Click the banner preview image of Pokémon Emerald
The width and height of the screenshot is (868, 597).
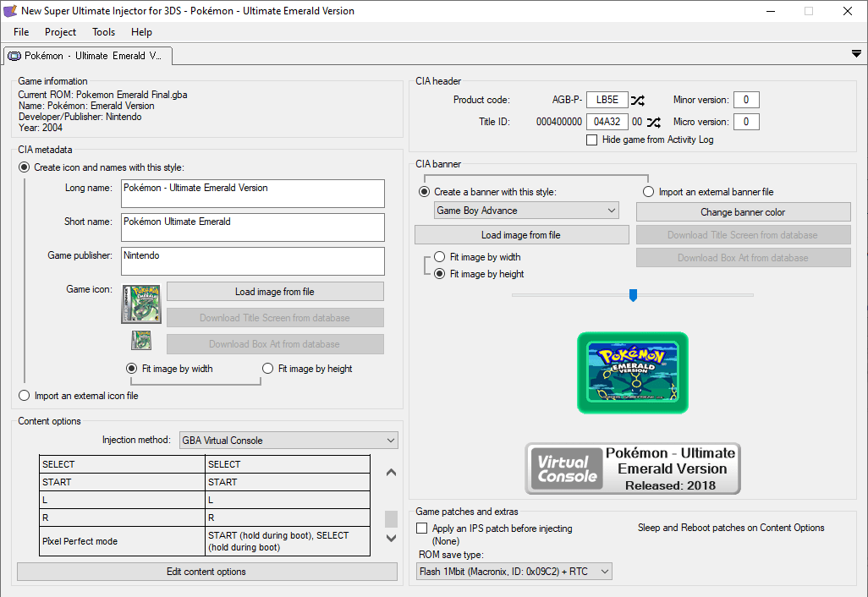[x=633, y=372]
